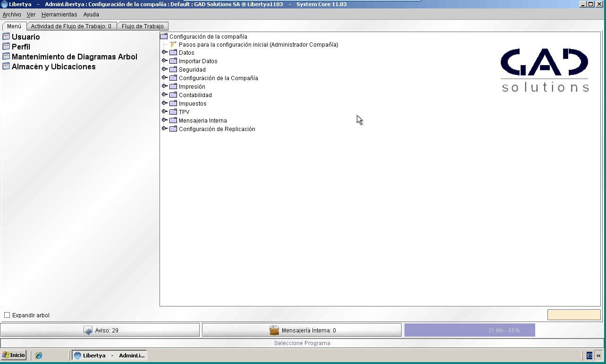Select Contabilidad tree row text
Screen dimensions: 606x364
pos(195,95)
